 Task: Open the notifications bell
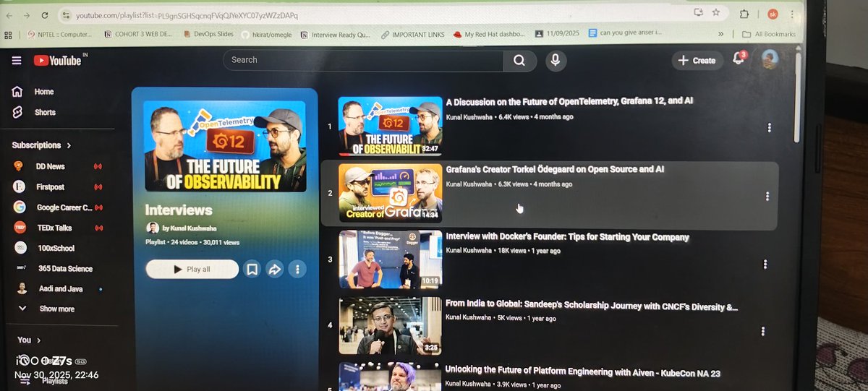tap(739, 59)
